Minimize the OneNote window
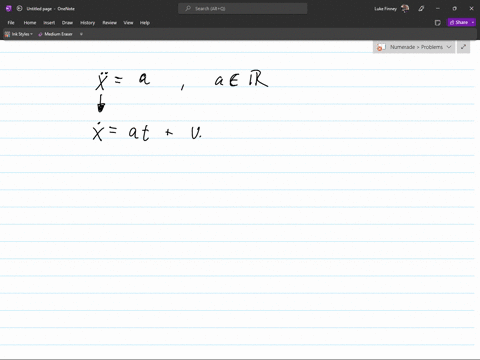This screenshot has height=360, width=480. pos(438,9)
